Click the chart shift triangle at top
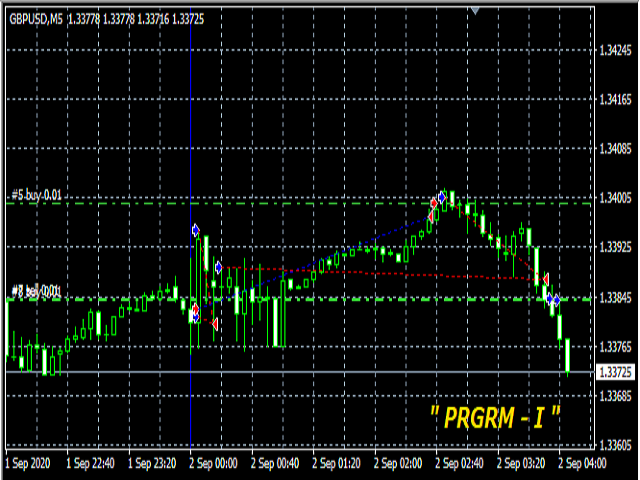 [x=475, y=10]
